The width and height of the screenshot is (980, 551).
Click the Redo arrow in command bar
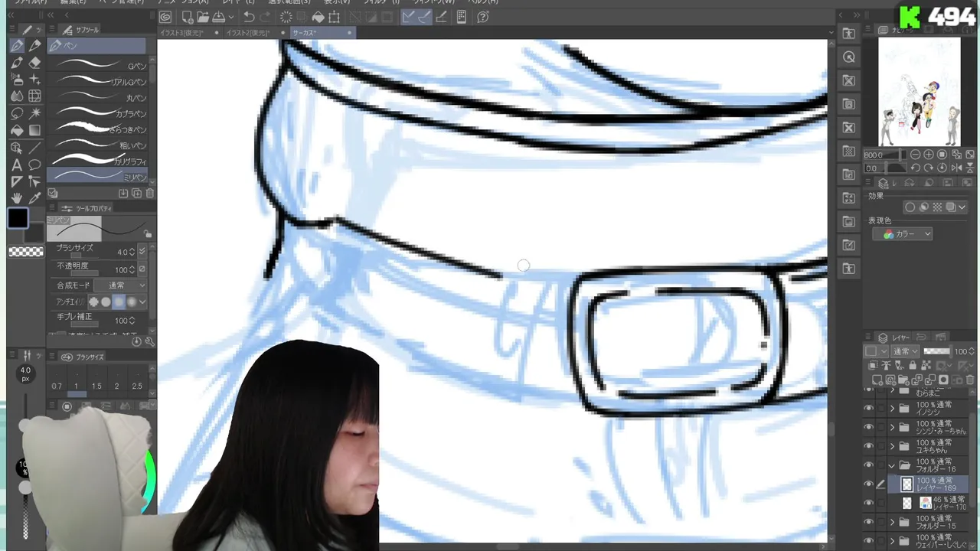coord(265,17)
